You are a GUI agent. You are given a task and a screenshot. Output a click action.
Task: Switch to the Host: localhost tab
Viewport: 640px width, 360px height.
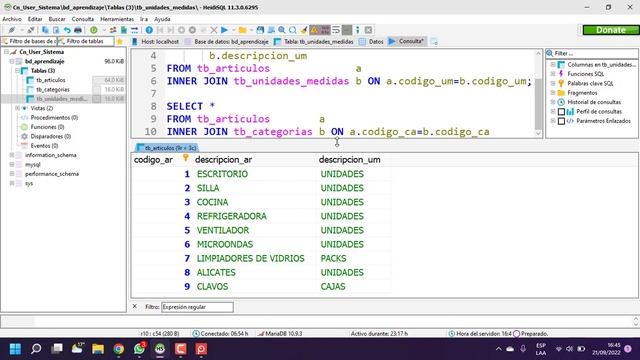click(156, 41)
